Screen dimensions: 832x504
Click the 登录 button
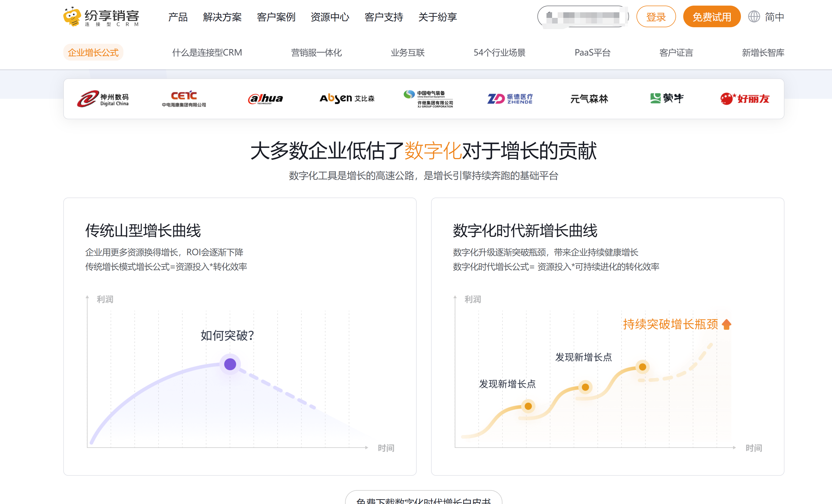[656, 16]
